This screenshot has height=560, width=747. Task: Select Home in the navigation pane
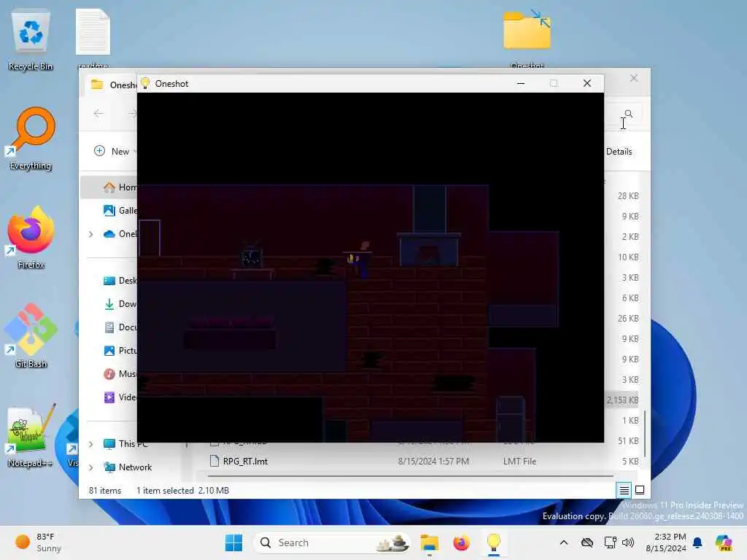[109, 187]
